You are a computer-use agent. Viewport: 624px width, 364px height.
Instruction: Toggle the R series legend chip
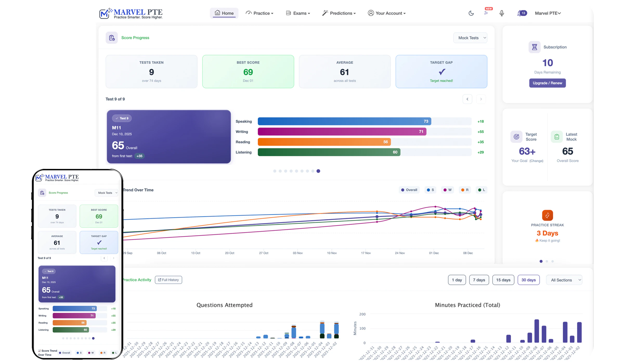point(465,190)
